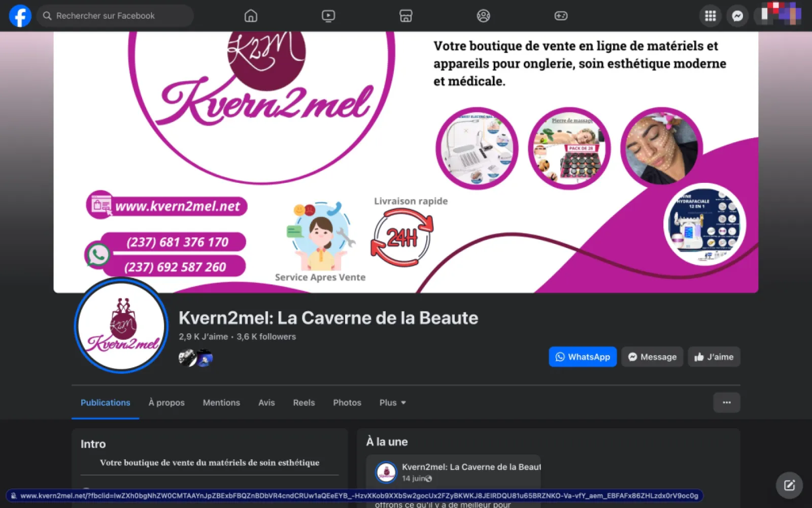Open the Marketplace icon

(x=406, y=16)
